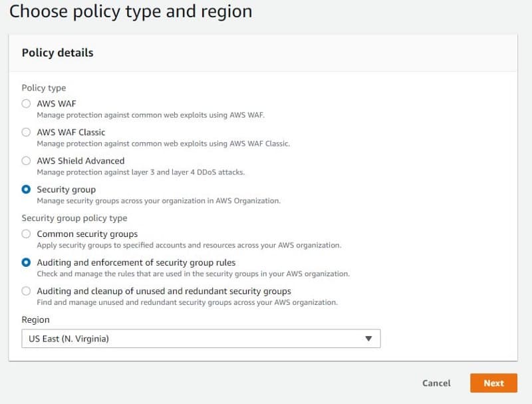Click the Cancel button
The height and width of the screenshot is (404, 532).
click(436, 383)
